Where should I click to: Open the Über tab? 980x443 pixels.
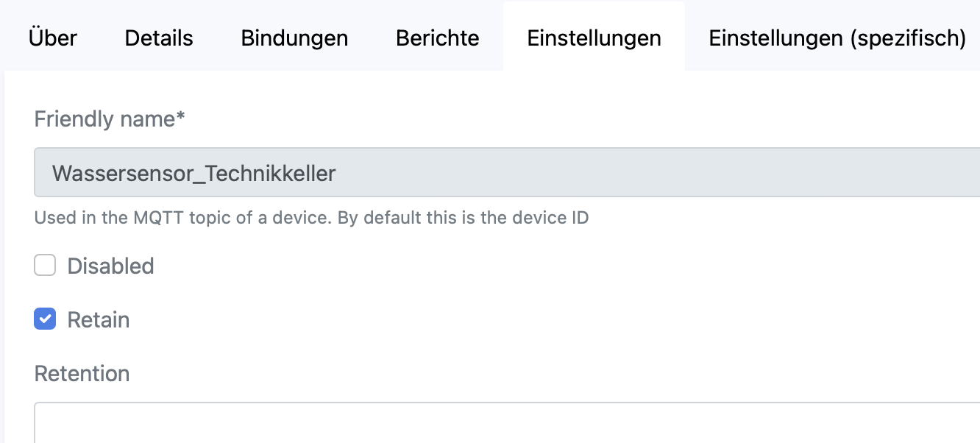click(x=53, y=38)
